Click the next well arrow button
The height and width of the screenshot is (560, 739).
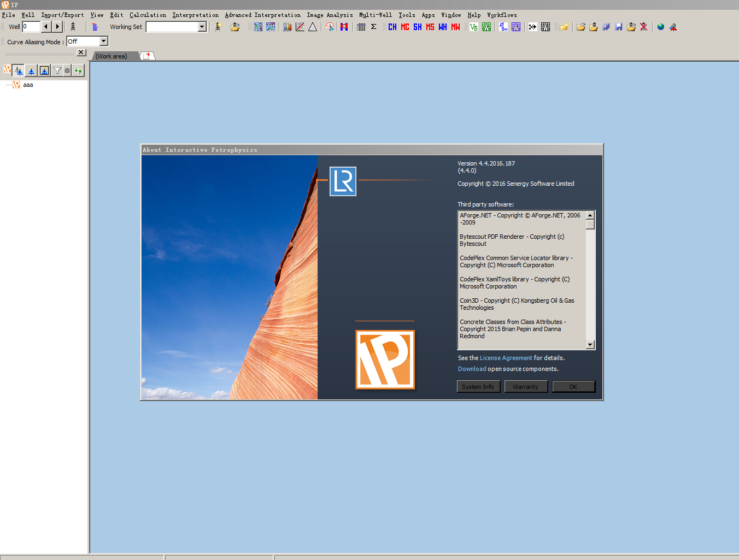click(57, 27)
